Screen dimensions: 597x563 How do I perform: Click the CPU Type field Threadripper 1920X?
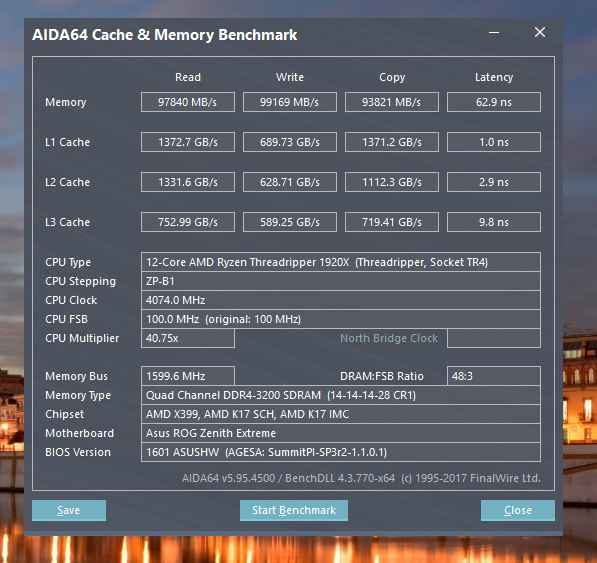pyautogui.click(x=341, y=262)
